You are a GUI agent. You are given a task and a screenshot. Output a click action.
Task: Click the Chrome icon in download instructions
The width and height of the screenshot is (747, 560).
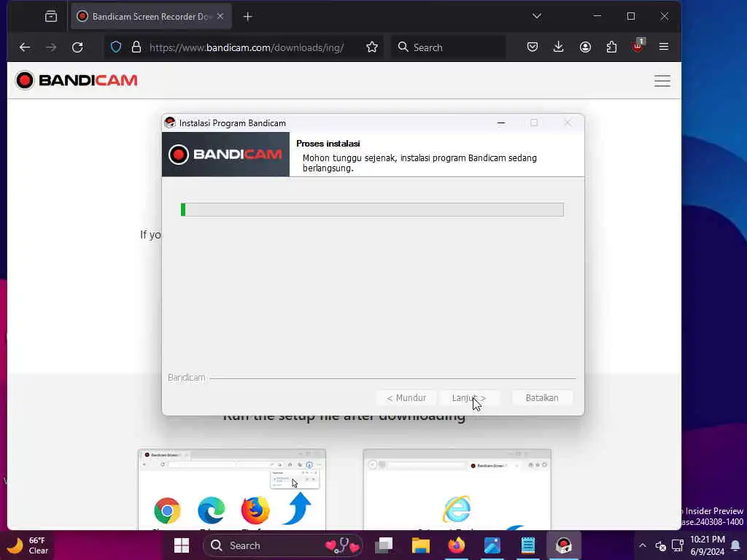167,510
